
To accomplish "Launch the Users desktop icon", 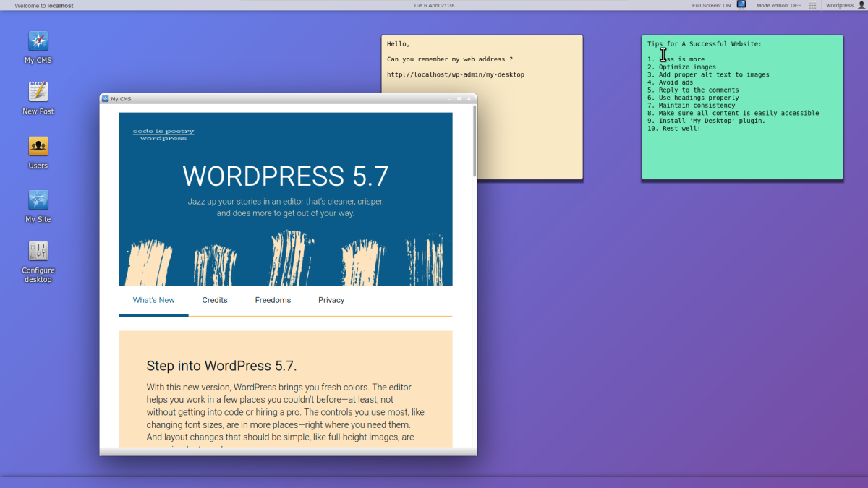I will click(38, 147).
